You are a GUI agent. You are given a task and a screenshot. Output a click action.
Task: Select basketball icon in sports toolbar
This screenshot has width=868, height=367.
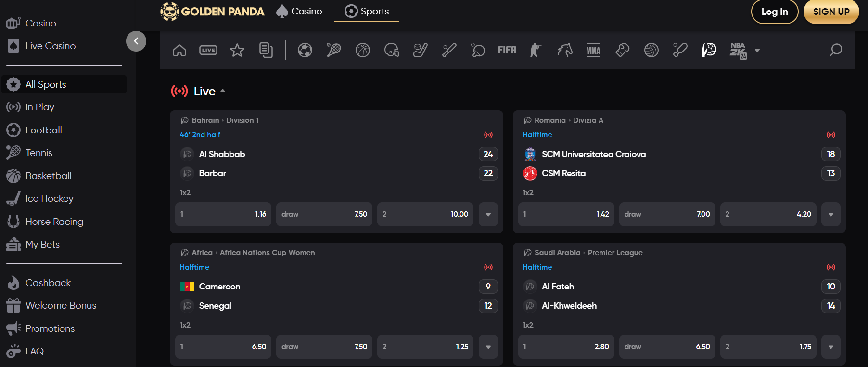tap(363, 50)
